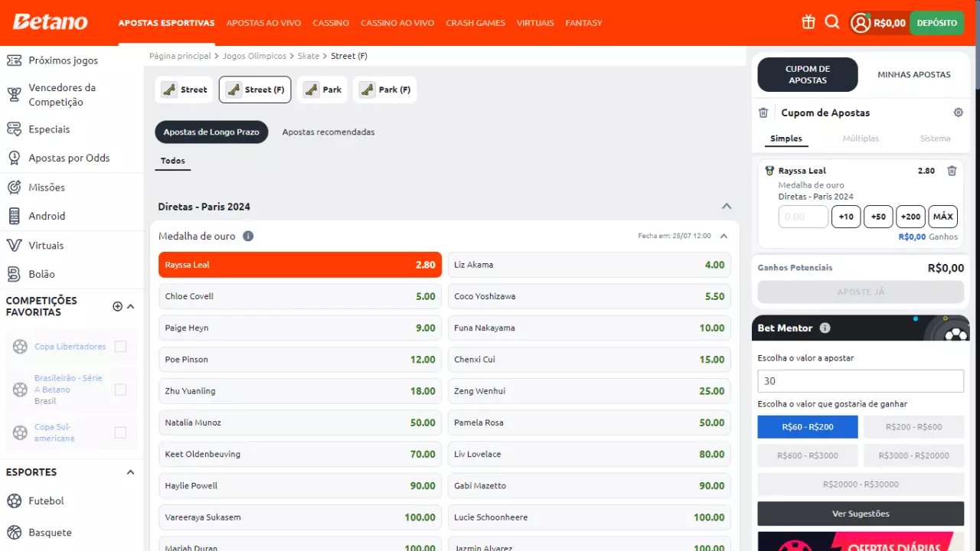Add +200 to the stake

click(910, 217)
